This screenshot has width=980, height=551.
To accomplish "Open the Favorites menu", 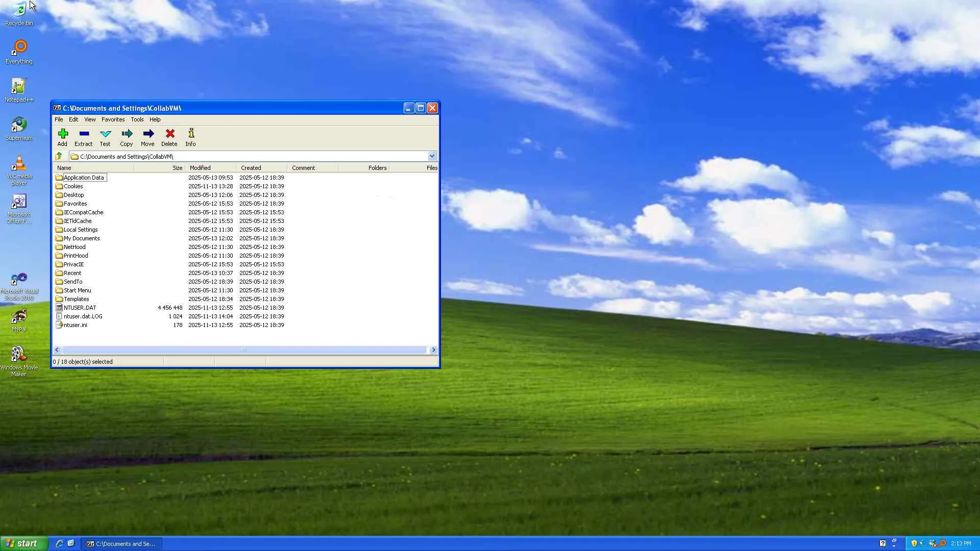I will 113,119.
